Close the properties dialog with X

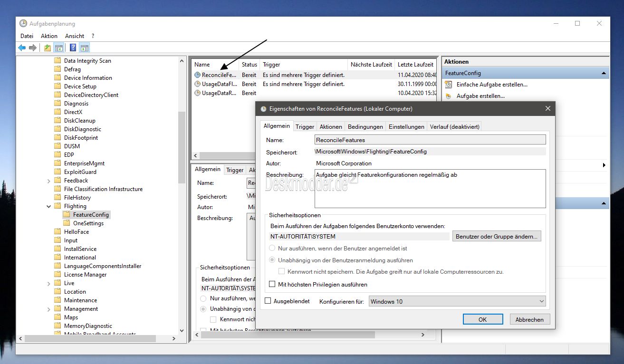[x=547, y=109]
